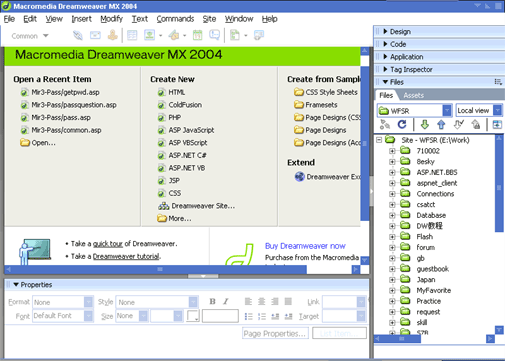Screen dimensions: 505x361
Task: Click the Ordered List icon
Action: tap(262, 316)
